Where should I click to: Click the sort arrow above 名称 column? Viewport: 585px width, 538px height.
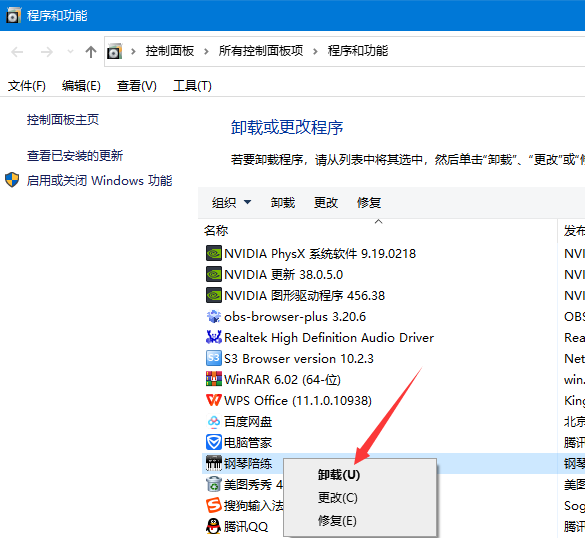coord(378,222)
